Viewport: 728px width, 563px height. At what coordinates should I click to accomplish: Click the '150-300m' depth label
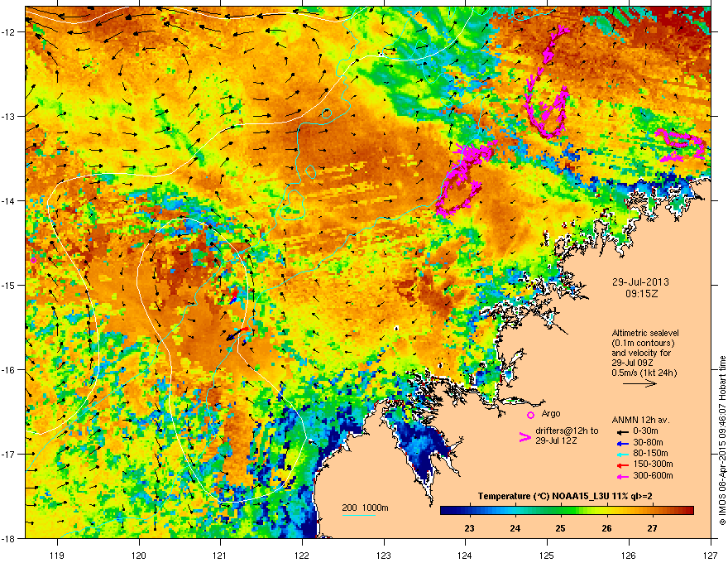(653, 464)
